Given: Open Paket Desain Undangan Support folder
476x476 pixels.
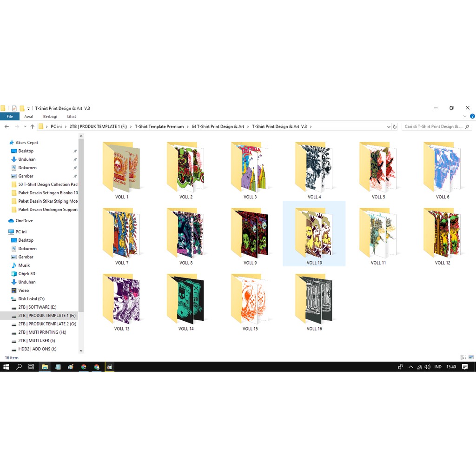Looking at the screenshot, I should (x=45, y=210).
